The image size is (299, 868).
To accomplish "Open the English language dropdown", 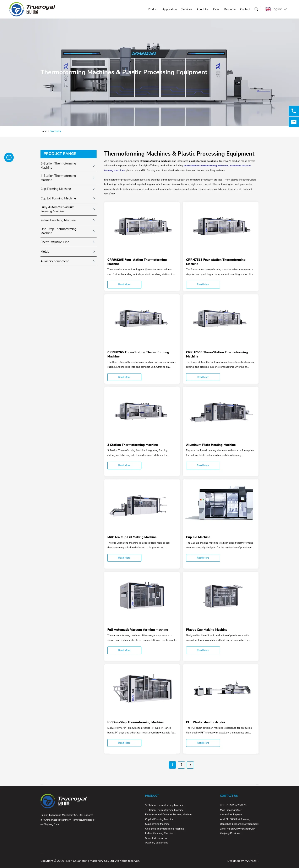I will [276, 9].
